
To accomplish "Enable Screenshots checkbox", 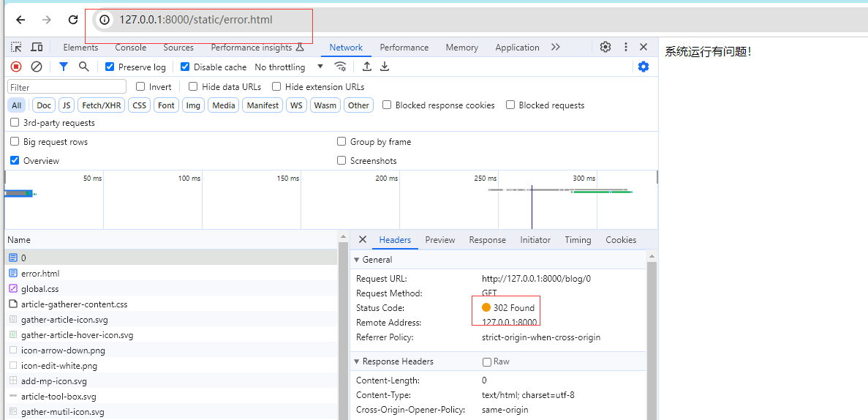I will tap(341, 161).
